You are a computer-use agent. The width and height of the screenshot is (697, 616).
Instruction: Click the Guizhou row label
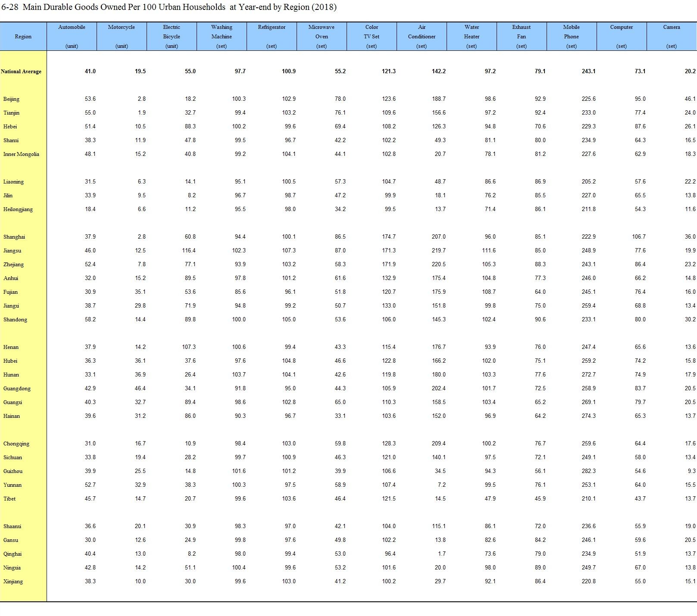[x=13, y=471]
